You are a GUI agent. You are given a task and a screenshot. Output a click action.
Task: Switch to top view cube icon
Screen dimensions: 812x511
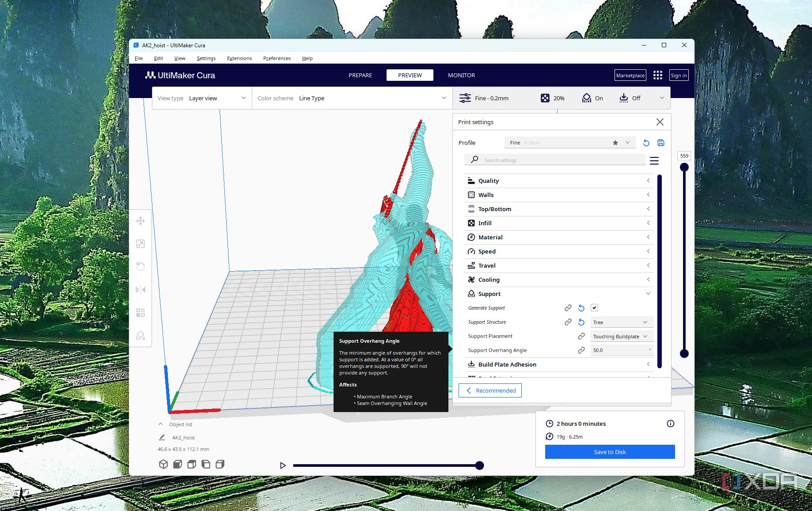click(x=192, y=464)
